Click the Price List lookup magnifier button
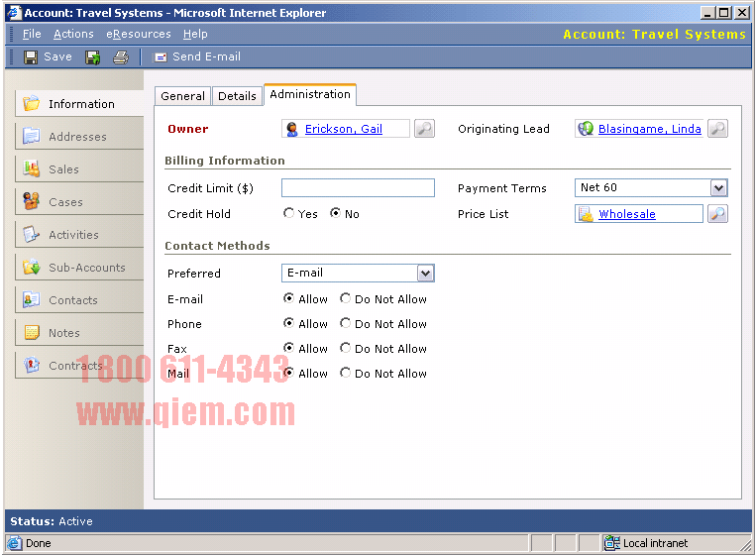Viewport: 756px width, 556px height. point(717,214)
